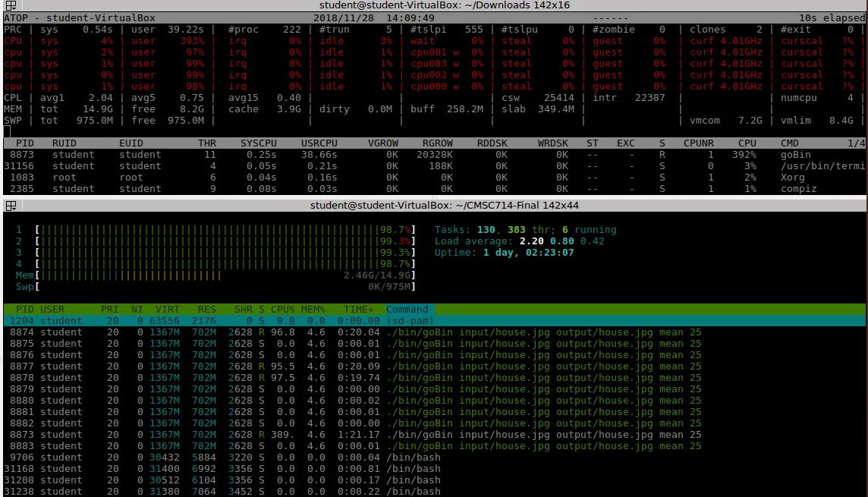Click the atop CPL load average row label
Screen dimensions: 868x497
point(12,98)
